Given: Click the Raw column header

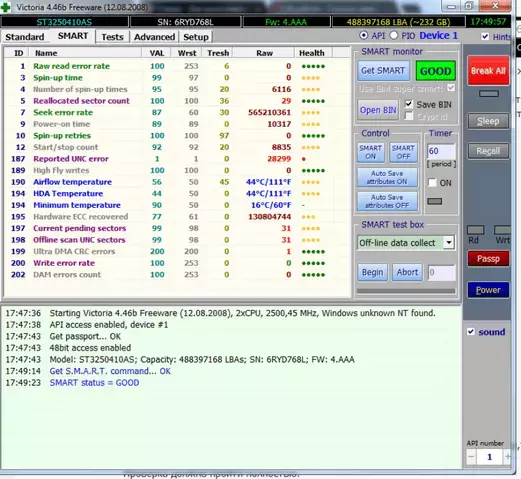Looking at the screenshot, I should pos(264,53).
